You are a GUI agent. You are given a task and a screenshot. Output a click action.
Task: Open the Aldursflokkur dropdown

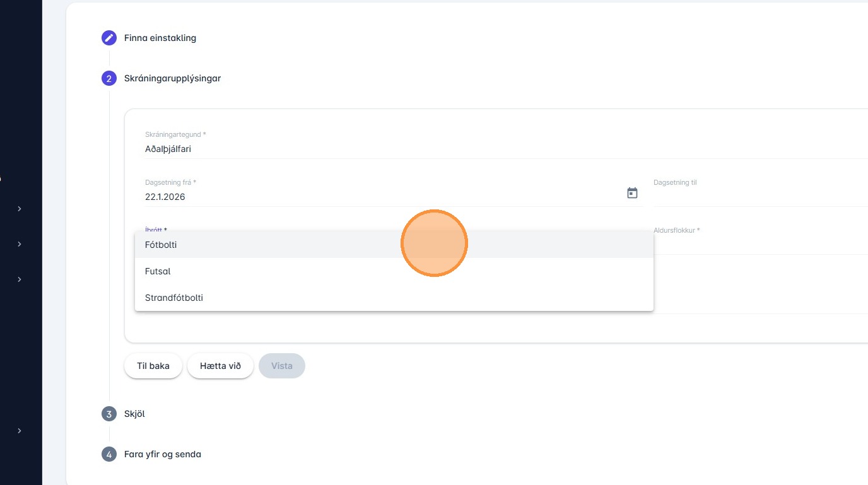757,243
